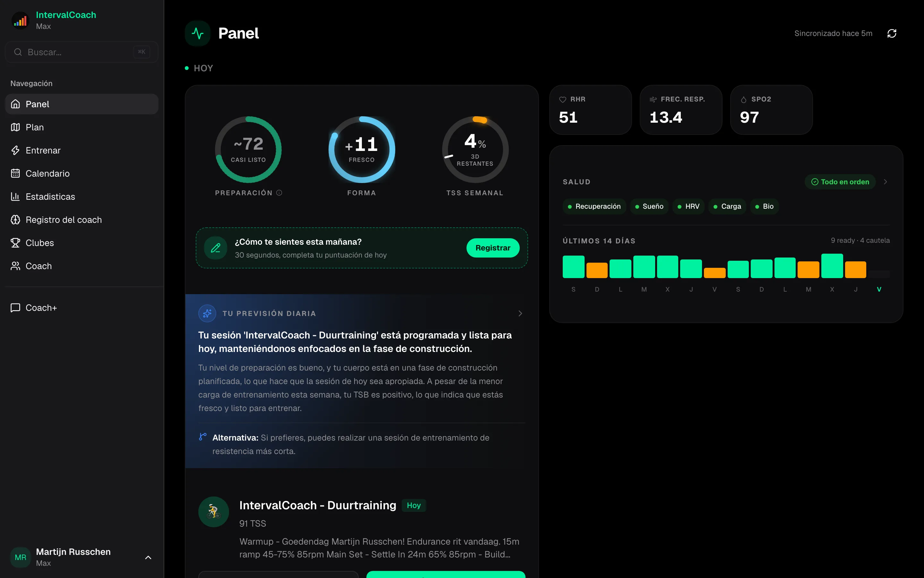Click the Plan map icon

[x=15, y=127]
